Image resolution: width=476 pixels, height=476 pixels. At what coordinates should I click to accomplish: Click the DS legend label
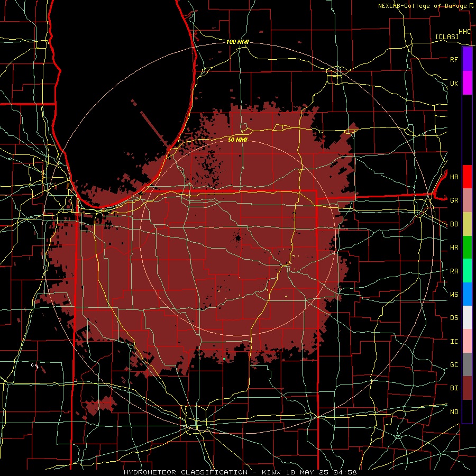[x=454, y=318]
